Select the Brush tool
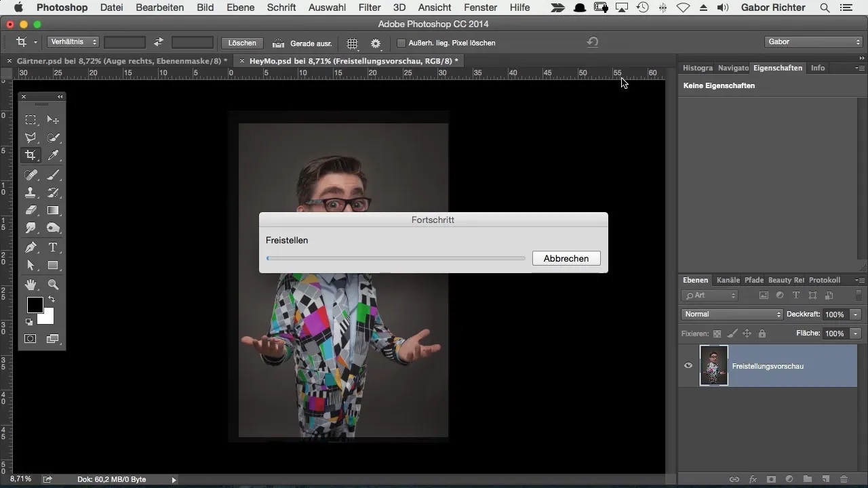This screenshot has width=868, height=488. coord(53,175)
